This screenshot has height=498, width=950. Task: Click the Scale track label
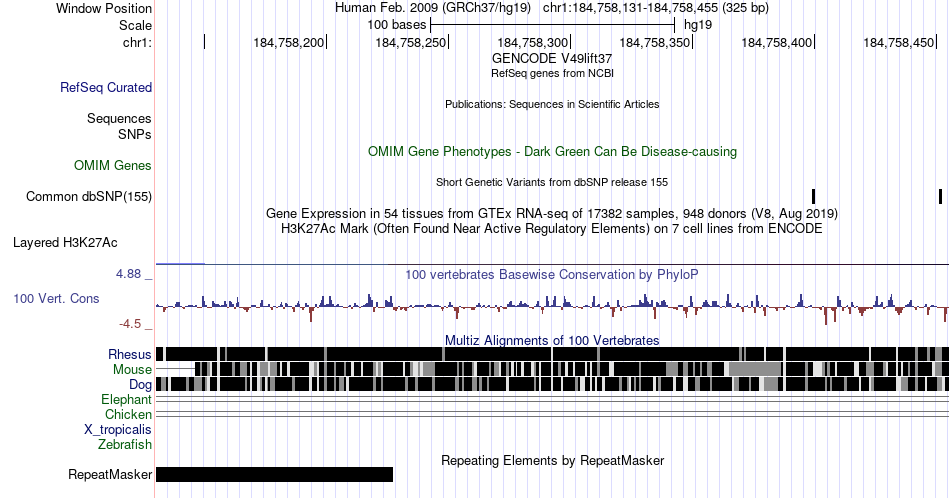coord(135,25)
